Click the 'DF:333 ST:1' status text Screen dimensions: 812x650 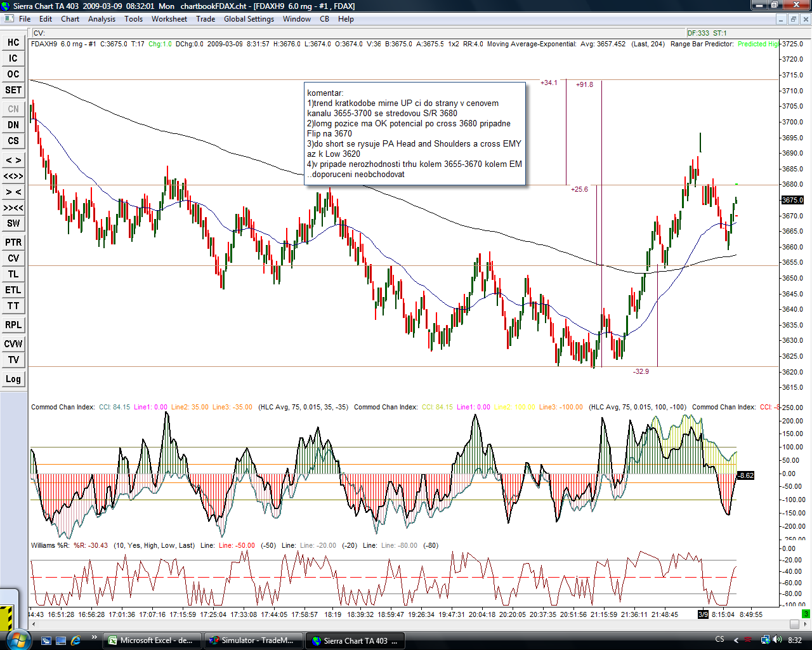click(x=707, y=33)
